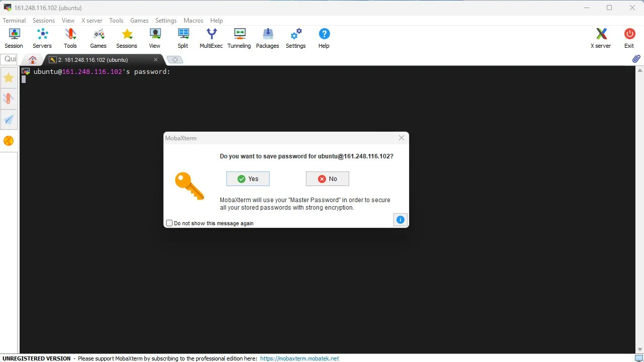Activate the MultiExec icon

click(x=211, y=38)
